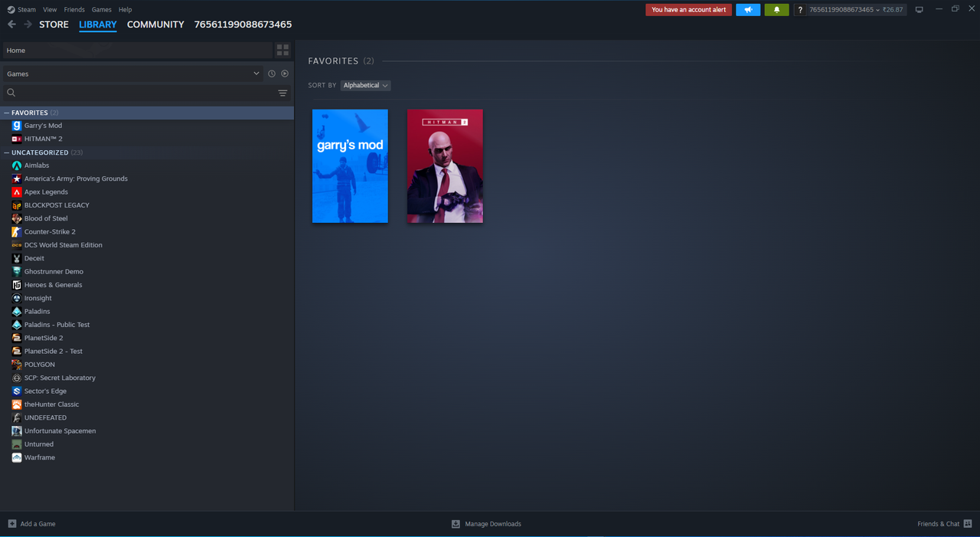The width and height of the screenshot is (980, 537).
Task: Go to the STORE tab
Action: tap(54, 25)
